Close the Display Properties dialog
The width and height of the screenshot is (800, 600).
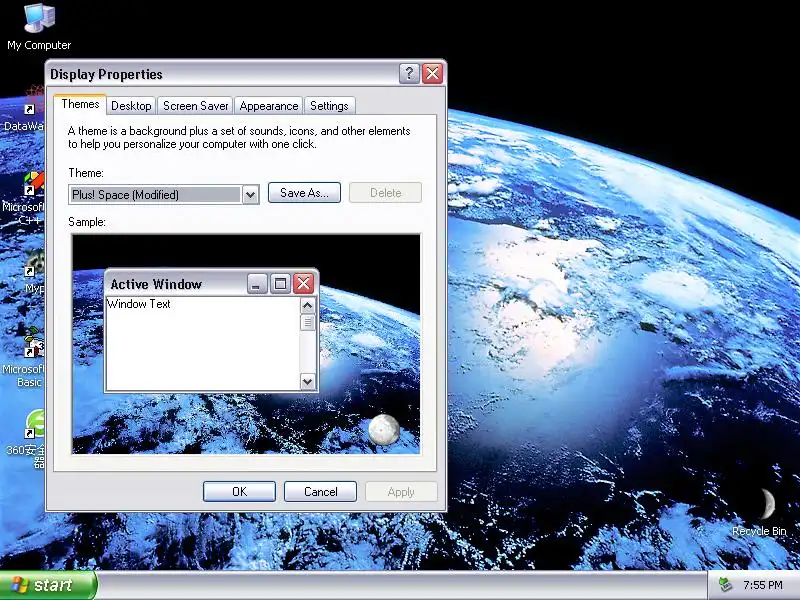click(x=433, y=74)
